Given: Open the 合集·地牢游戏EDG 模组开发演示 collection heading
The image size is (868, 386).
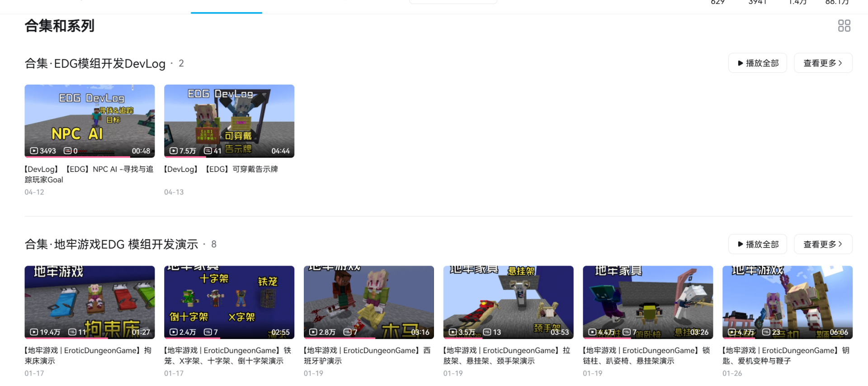Looking at the screenshot, I should 111,244.
